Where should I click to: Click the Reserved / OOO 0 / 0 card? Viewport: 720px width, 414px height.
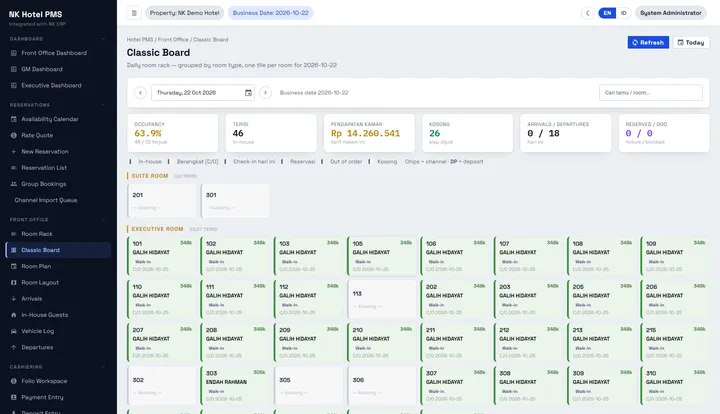664,133
